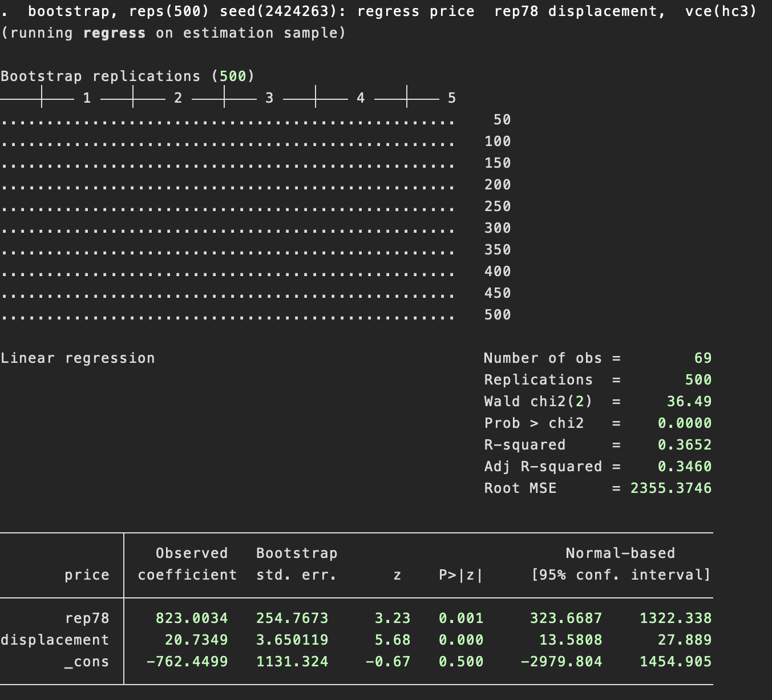Click the 'z' column header

point(397,575)
